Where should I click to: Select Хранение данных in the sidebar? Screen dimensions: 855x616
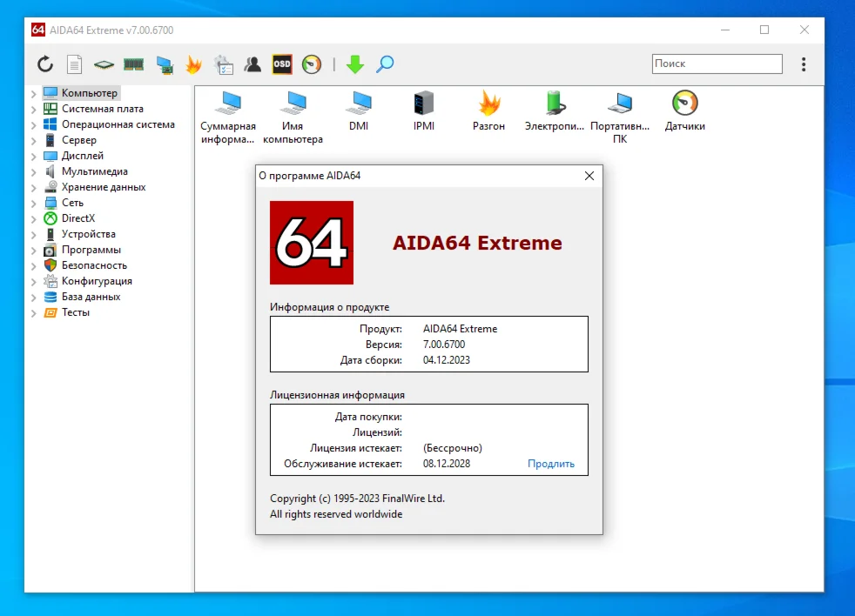click(104, 187)
